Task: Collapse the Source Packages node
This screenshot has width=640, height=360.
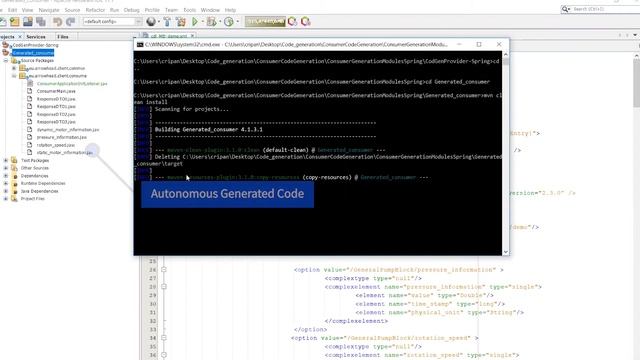Action: click(x=6, y=60)
